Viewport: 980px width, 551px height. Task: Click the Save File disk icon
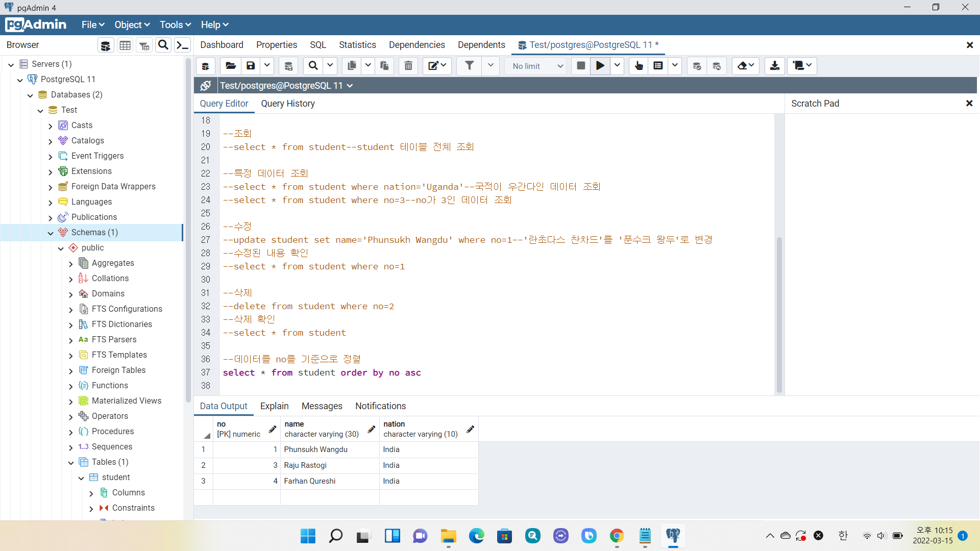point(251,66)
